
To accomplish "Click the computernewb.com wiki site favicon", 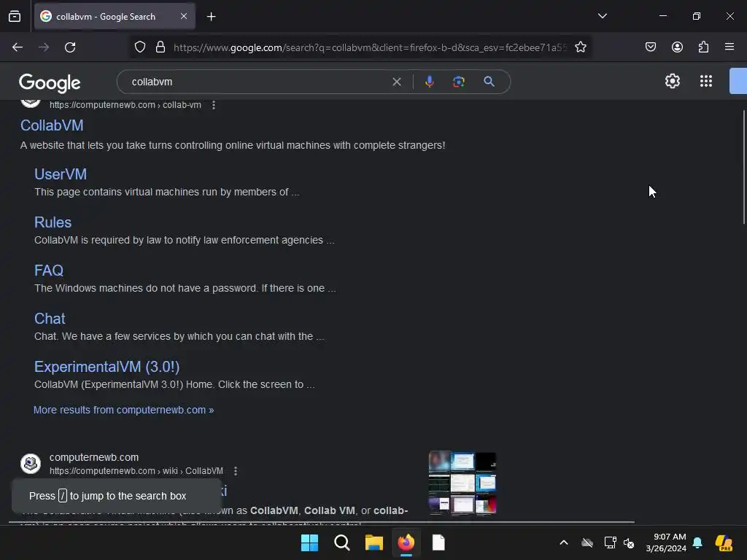I will pyautogui.click(x=31, y=463).
